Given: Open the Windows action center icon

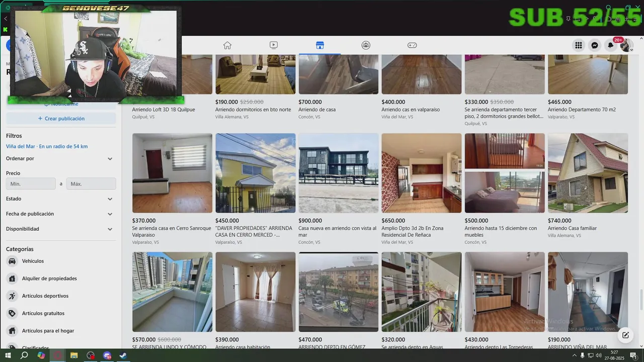Looking at the screenshot, I should (633, 355).
